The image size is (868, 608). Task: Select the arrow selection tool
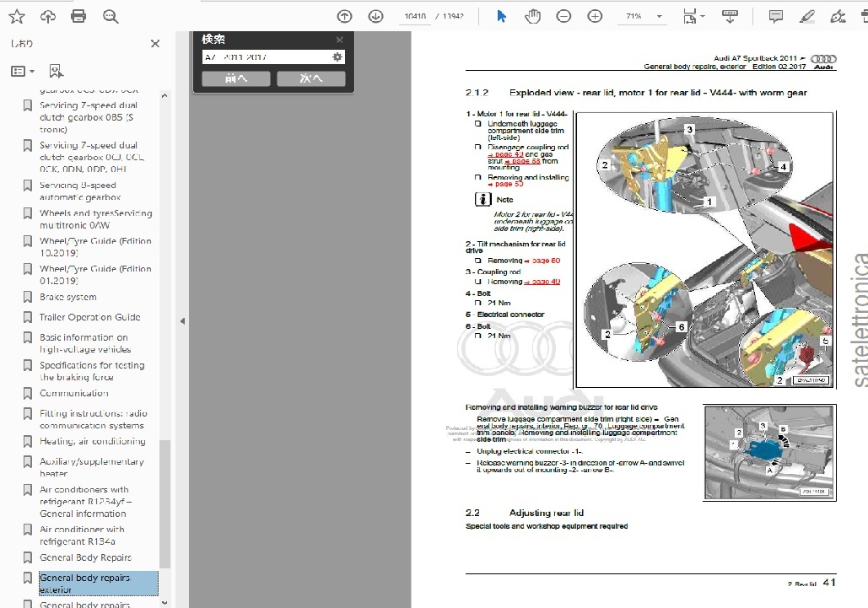(x=502, y=17)
